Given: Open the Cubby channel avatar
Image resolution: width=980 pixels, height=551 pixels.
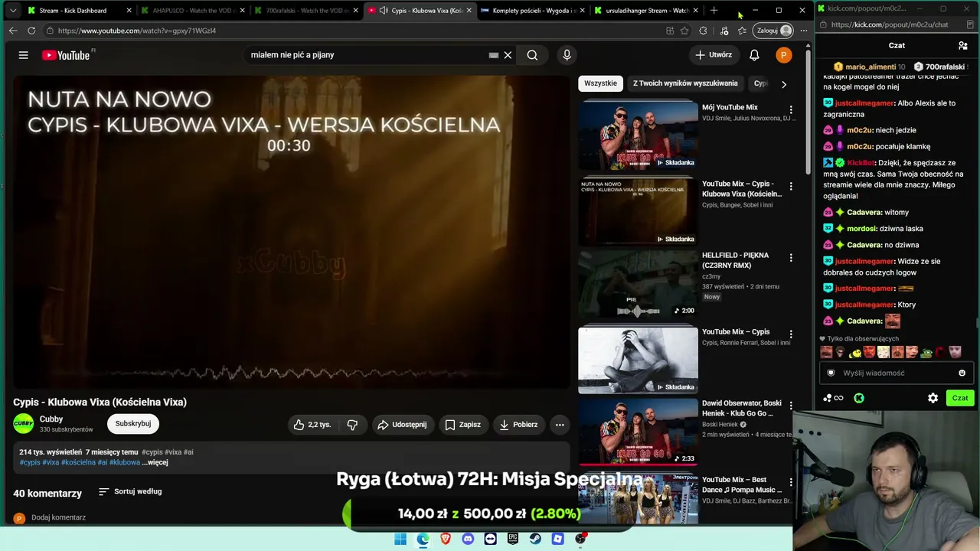Looking at the screenshot, I should (x=24, y=424).
